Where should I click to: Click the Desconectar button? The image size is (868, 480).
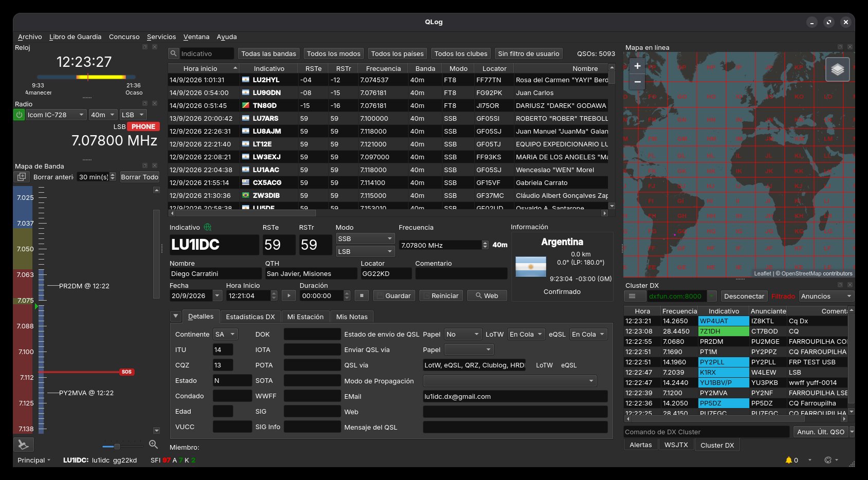tap(744, 296)
